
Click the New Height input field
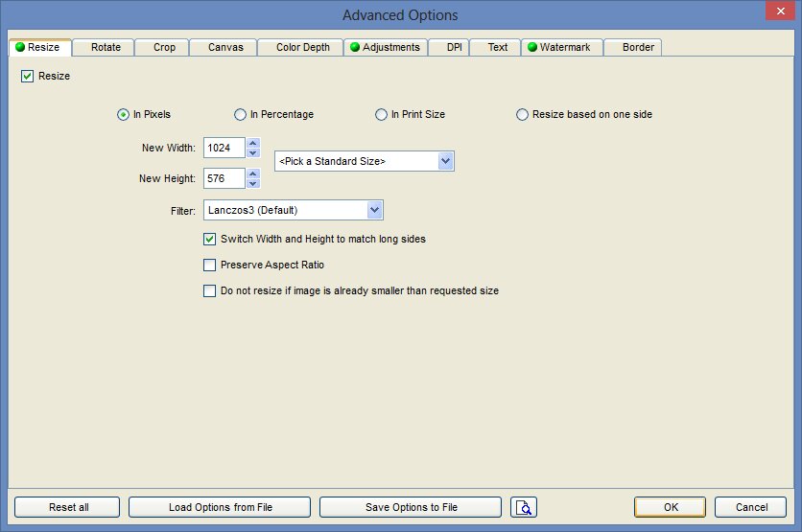(224, 178)
